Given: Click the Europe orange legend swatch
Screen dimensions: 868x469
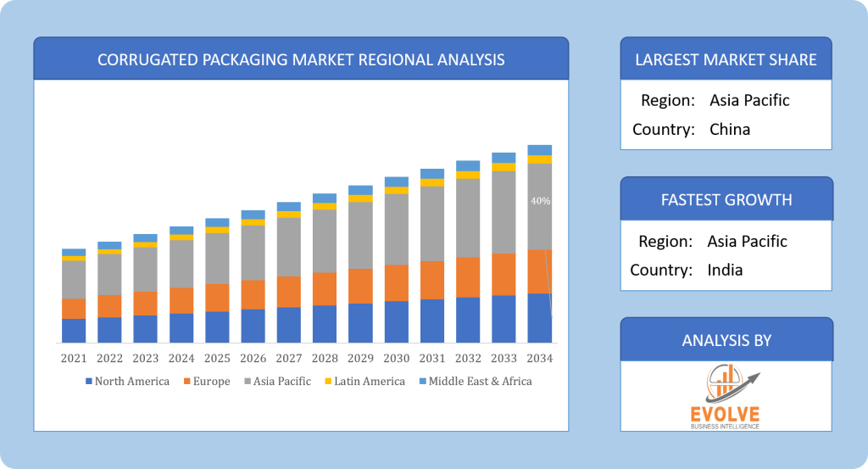Looking at the screenshot, I should (x=187, y=382).
